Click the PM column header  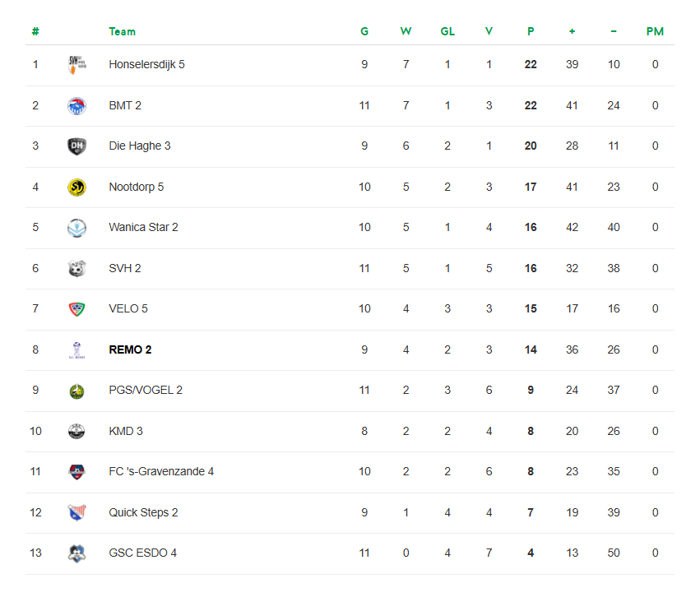coord(655,31)
